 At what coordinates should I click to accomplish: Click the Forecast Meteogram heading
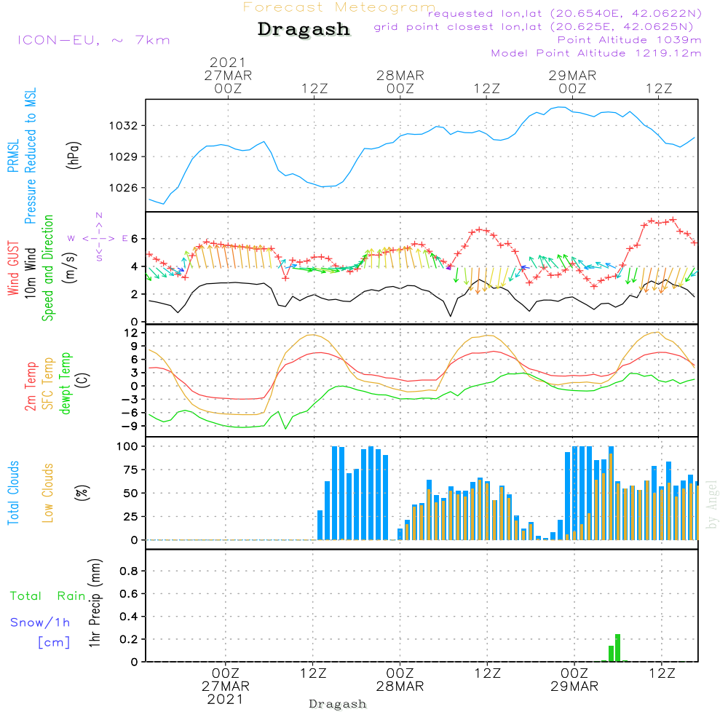coord(339,7)
